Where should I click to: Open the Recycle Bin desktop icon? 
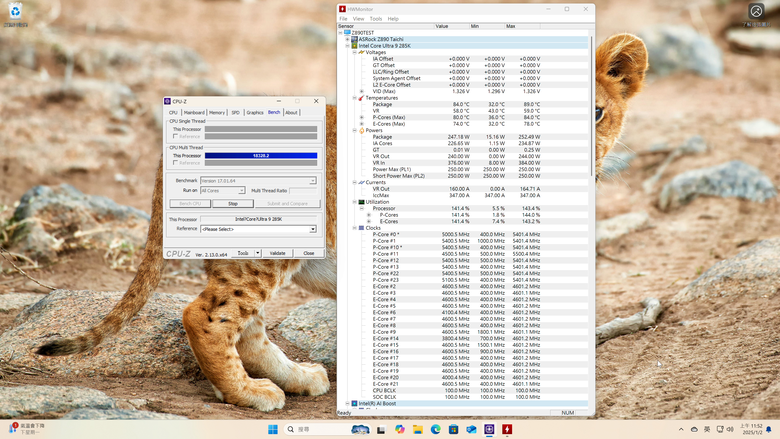[15, 13]
